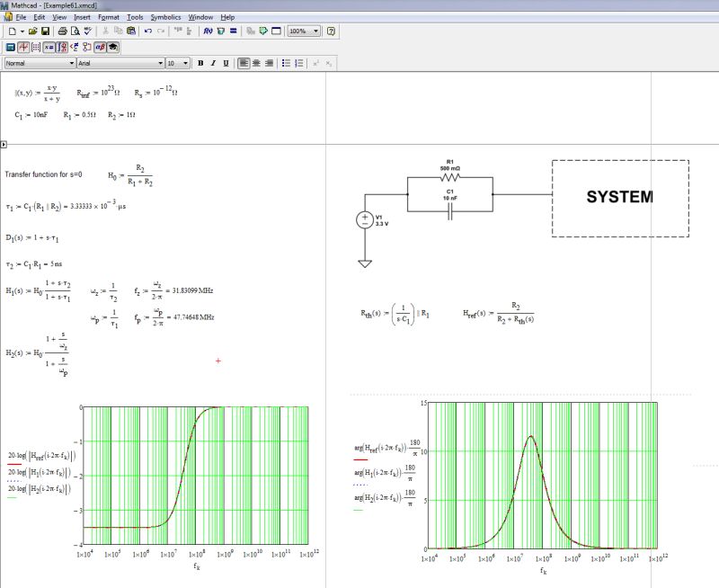Enable numbered list formatting
The width and height of the screenshot is (719, 588).
pos(297,64)
